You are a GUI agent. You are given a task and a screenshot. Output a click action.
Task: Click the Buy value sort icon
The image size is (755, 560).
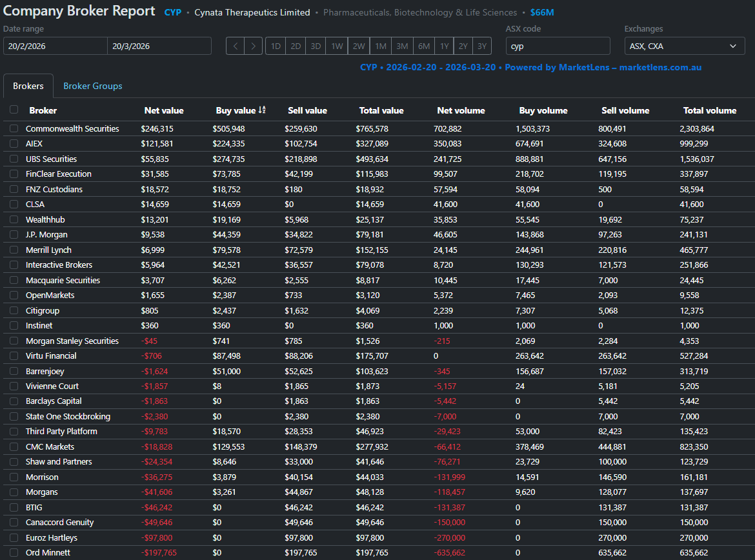(x=262, y=110)
